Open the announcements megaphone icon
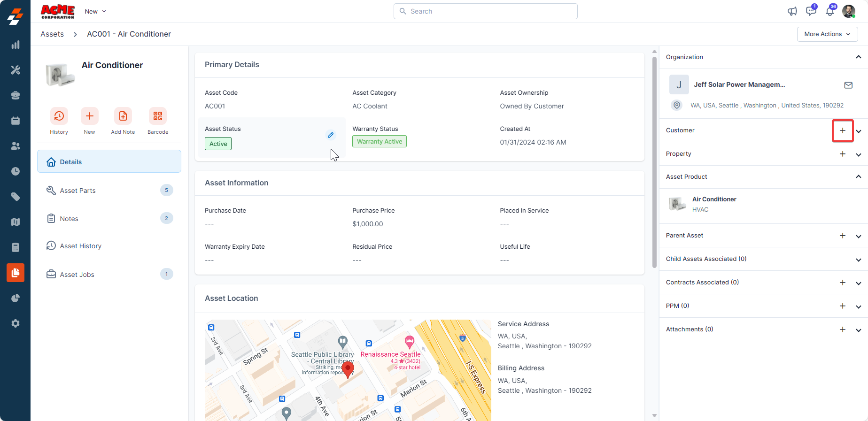 pyautogui.click(x=792, y=11)
